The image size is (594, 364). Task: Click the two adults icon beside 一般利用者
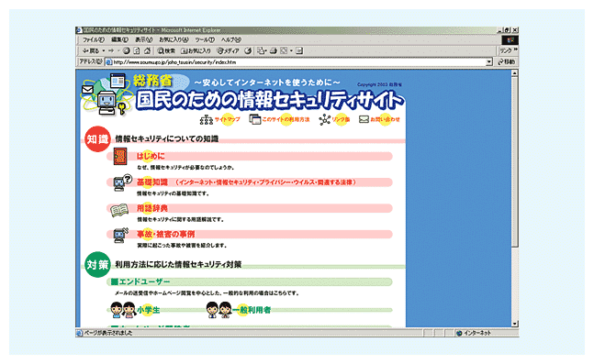pos(219,310)
